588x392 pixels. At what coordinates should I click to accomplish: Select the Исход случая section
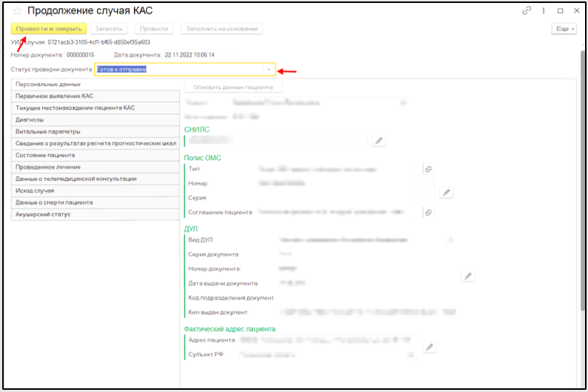96,190
